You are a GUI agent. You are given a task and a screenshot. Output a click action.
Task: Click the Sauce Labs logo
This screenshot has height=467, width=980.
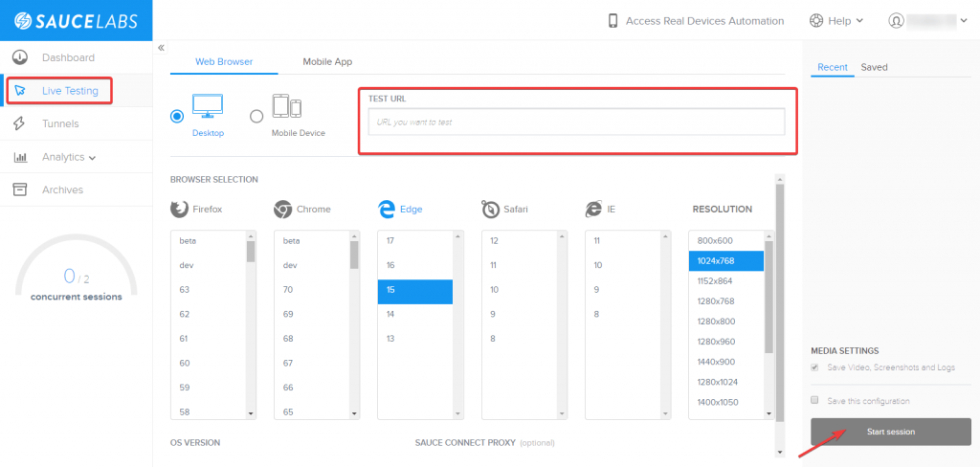[76, 20]
